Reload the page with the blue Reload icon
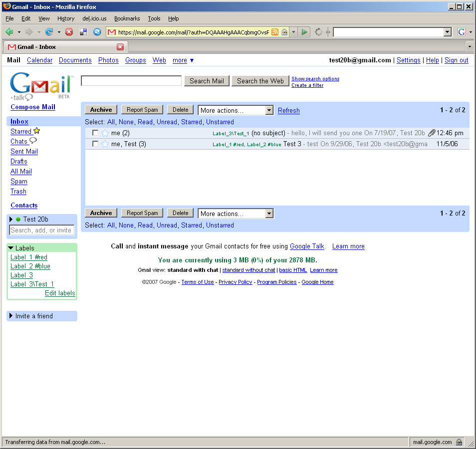The image size is (476, 449). (x=49, y=32)
